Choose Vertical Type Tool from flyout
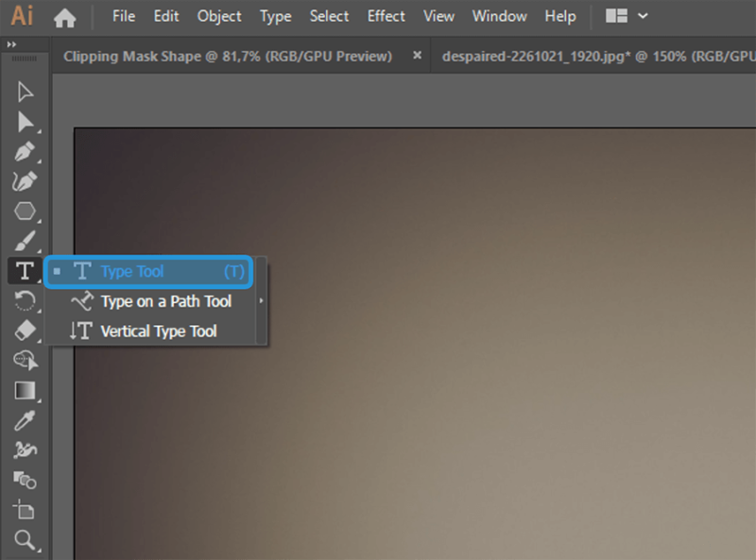This screenshot has width=756, height=560. (151, 331)
